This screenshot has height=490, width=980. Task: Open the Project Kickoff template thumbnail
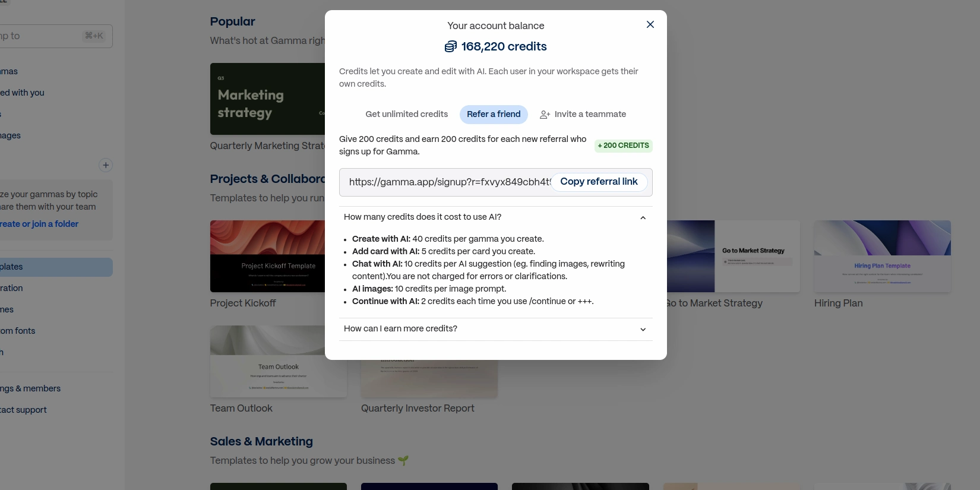coord(267,256)
